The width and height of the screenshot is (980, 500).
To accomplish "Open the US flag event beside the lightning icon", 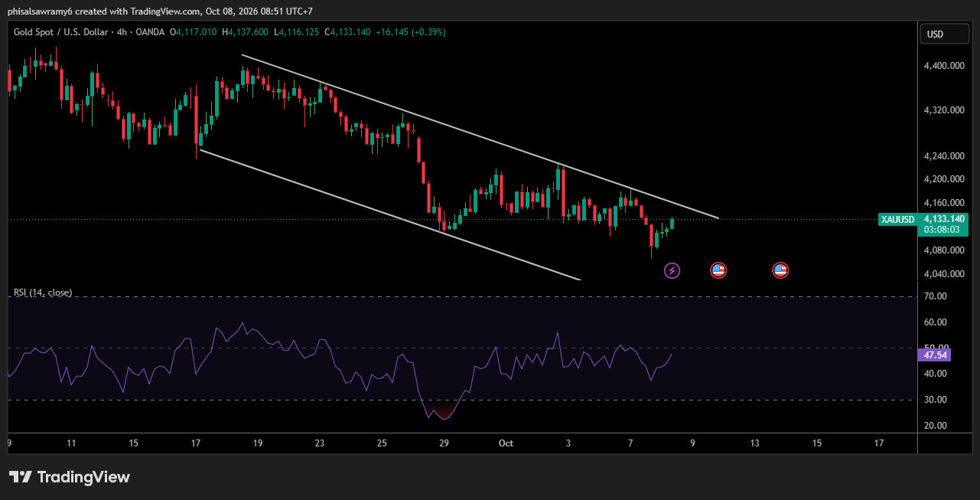I will coord(718,270).
